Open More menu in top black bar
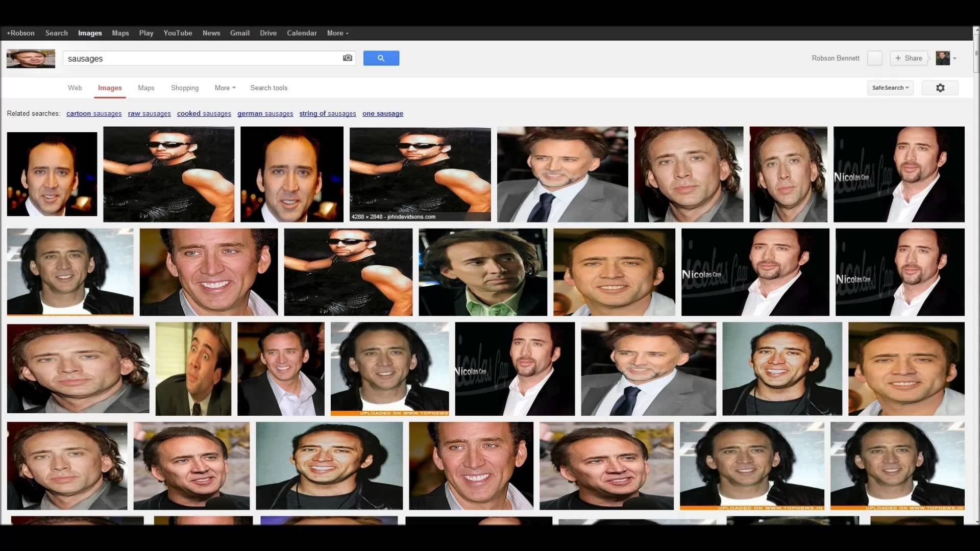Viewport: 980px width, 551px height. tap(337, 33)
